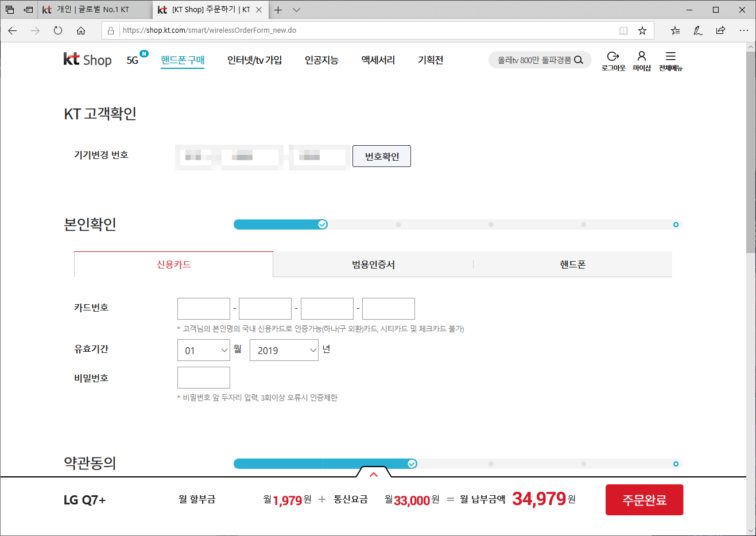Click the 번호확인 button
Viewport: 756px width, 536px height.
pyautogui.click(x=382, y=156)
